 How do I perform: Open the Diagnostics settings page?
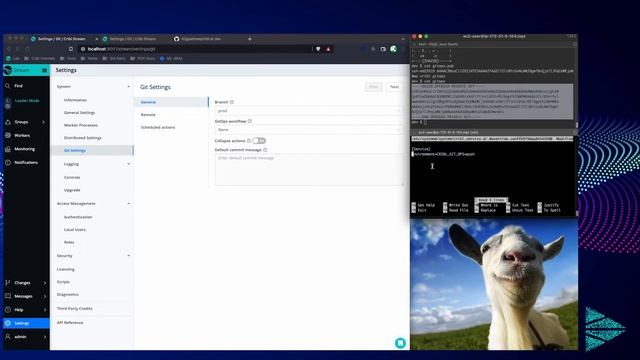click(68, 295)
